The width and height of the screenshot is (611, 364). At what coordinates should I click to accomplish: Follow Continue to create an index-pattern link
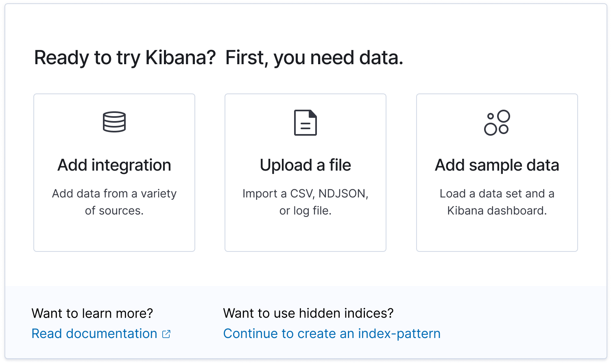(332, 334)
